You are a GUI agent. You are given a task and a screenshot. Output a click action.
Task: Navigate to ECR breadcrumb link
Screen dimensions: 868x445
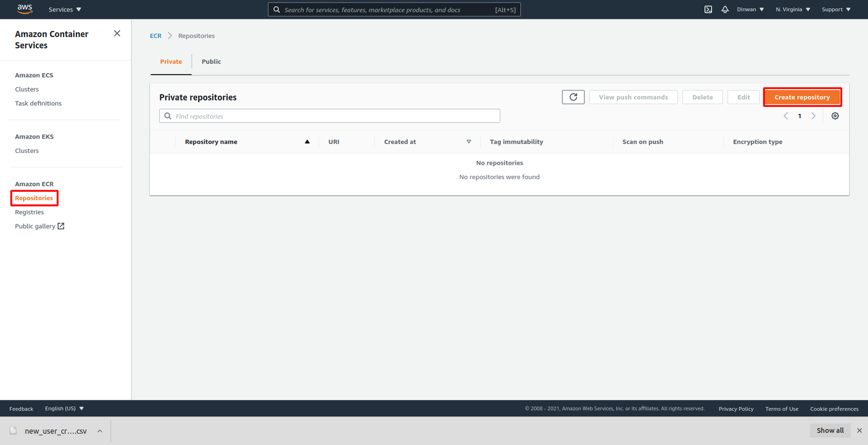156,36
